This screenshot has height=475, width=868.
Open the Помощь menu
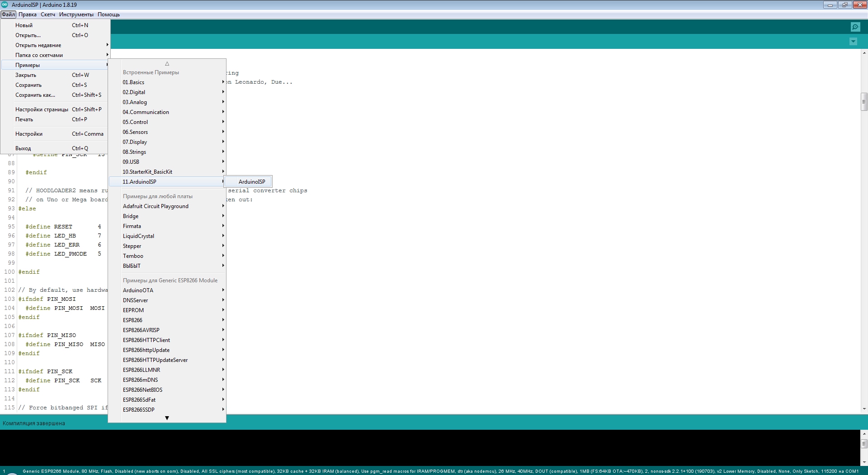coord(108,14)
